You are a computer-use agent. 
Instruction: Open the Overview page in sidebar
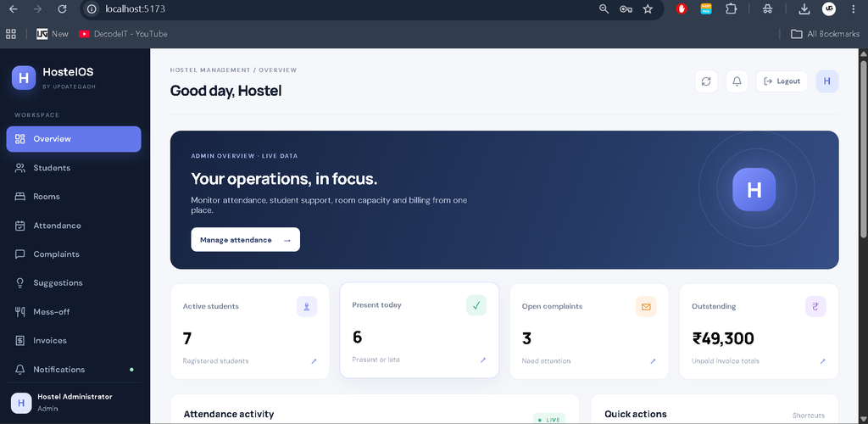click(74, 139)
